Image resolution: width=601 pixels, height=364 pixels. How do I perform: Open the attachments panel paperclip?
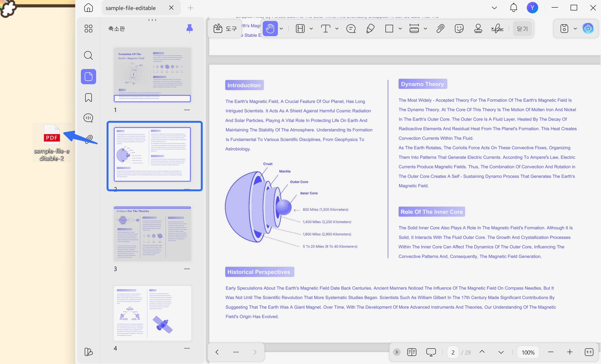89,139
